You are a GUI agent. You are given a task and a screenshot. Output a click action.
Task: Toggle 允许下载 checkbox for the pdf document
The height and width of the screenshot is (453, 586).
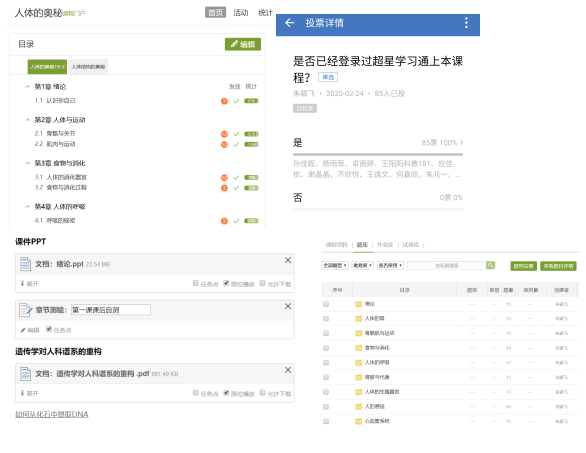(x=262, y=393)
